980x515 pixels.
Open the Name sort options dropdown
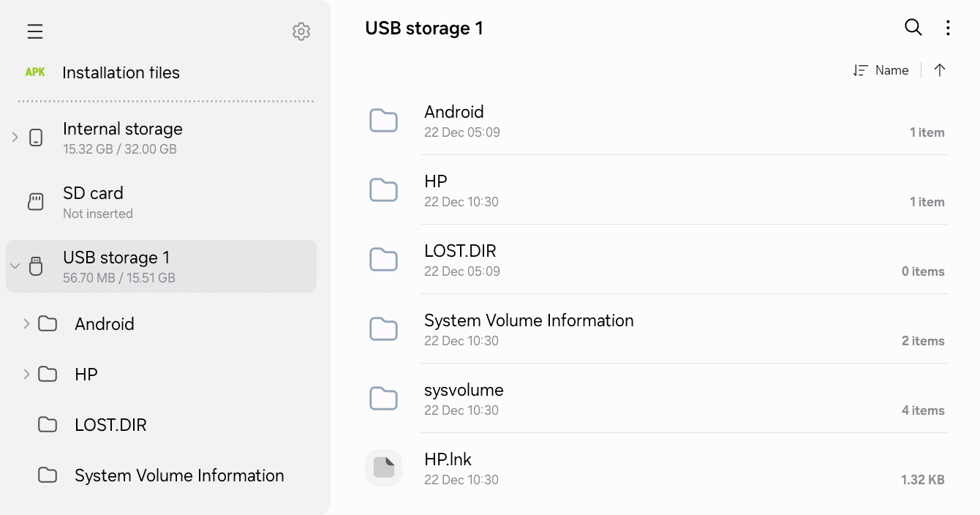tap(881, 70)
